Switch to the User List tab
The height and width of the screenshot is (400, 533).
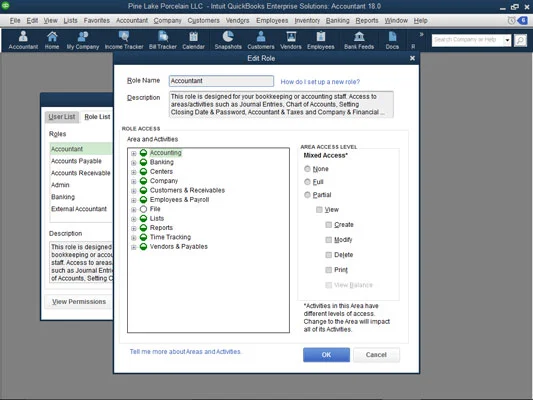[62, 117]
